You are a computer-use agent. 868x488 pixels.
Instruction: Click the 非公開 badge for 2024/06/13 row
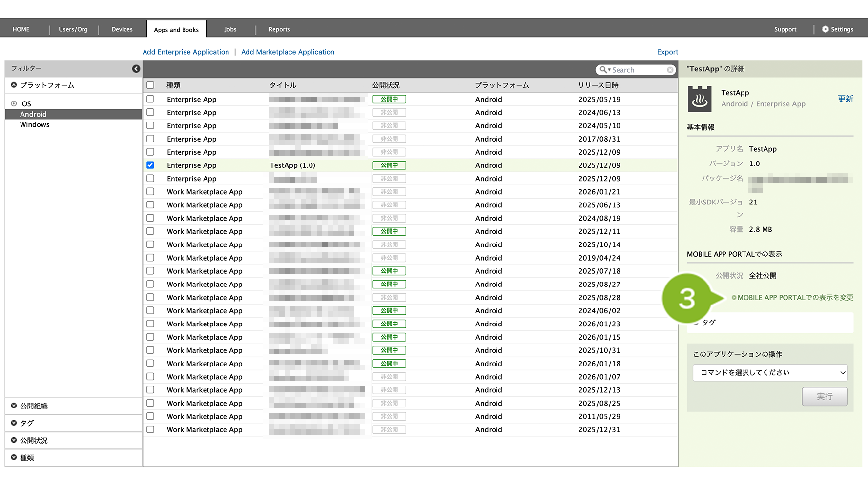[x=389, y=112]
